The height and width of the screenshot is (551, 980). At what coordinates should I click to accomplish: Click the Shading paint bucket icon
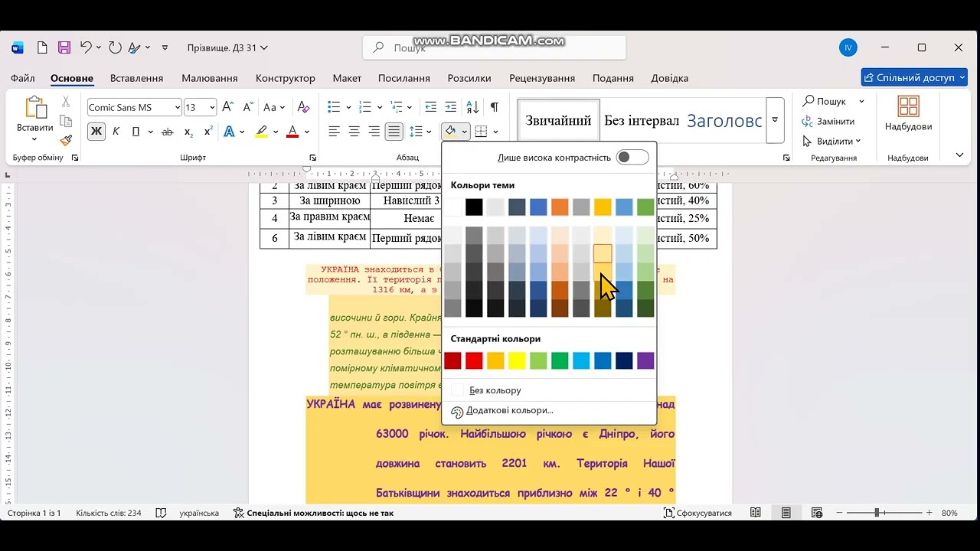pos(451,132)
